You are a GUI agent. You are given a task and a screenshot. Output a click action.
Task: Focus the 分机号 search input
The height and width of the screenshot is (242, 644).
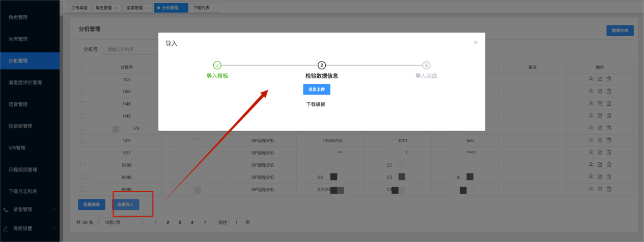point(130,49)
